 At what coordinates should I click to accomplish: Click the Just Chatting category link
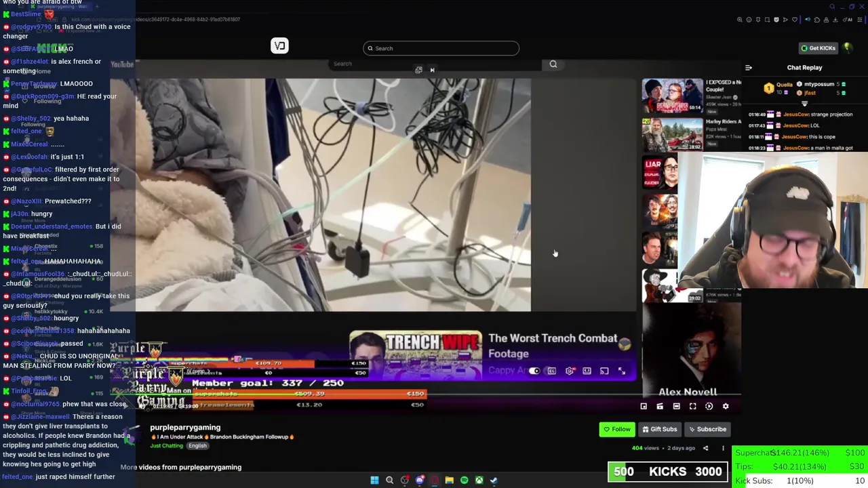167,446
